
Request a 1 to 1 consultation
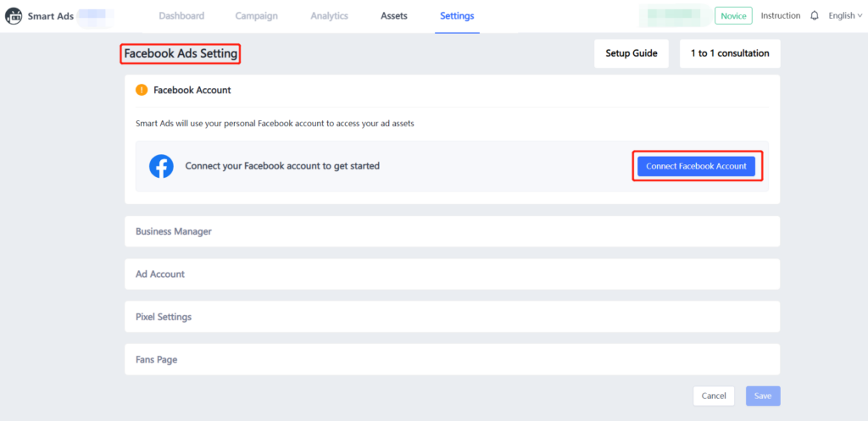729,53
